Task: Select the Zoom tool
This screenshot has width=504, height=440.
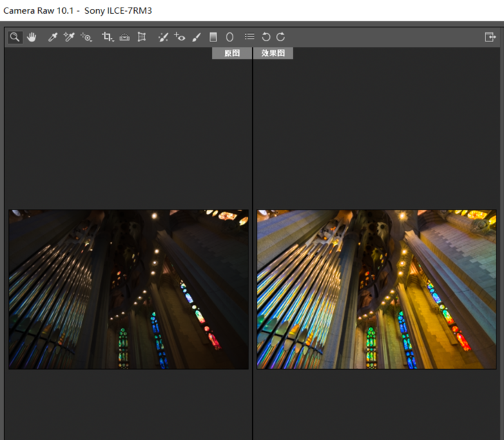Action: coord(14,37)
